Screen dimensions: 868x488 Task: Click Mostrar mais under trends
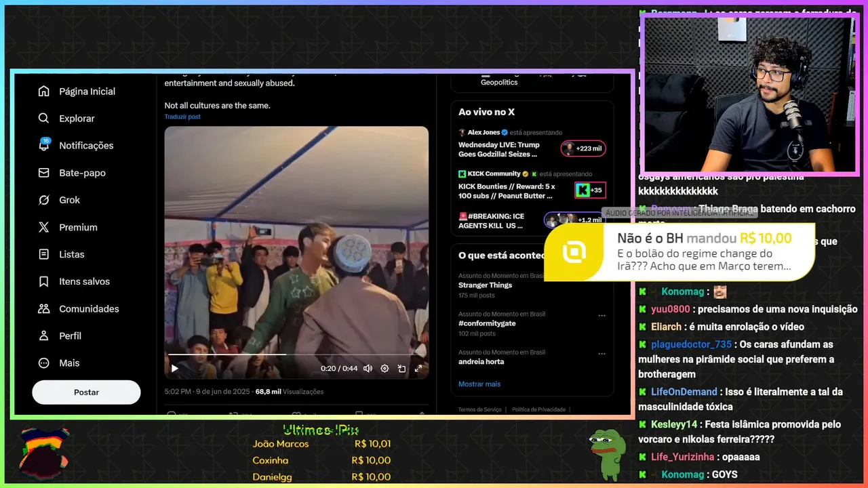coord(479,384)
